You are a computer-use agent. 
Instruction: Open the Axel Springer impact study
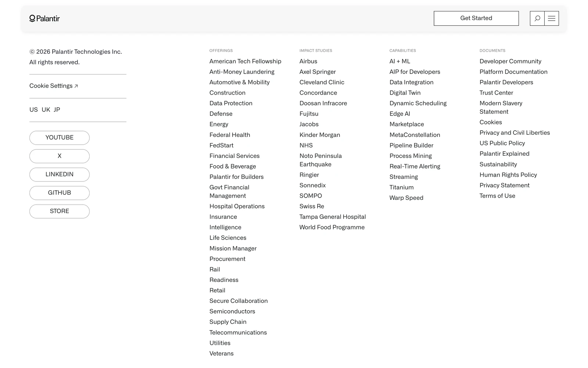pos(318,72)
